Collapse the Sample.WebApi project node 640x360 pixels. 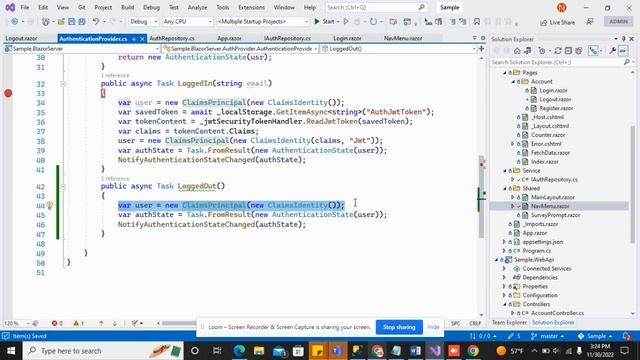[496, 260]
